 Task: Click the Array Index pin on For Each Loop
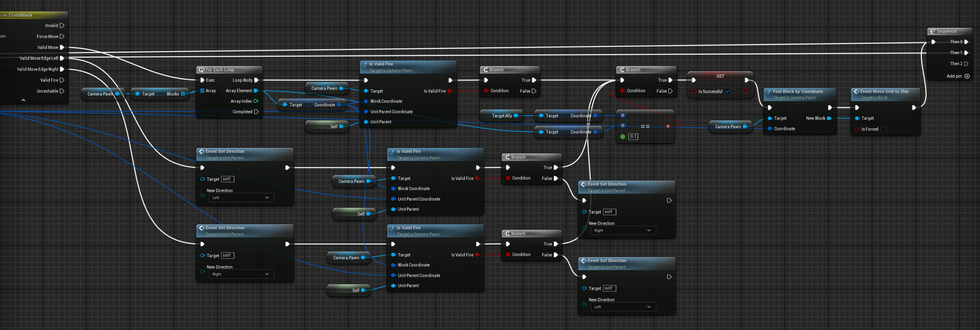[256, 101]
